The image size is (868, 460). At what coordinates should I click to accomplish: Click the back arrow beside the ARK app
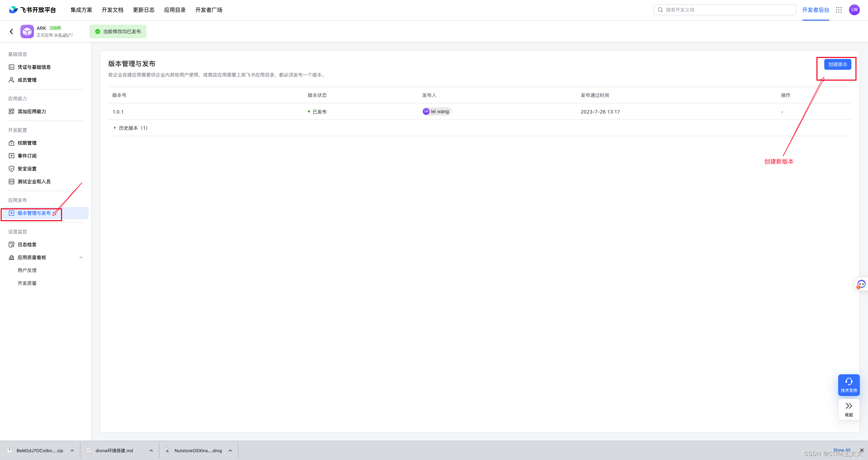12,32
